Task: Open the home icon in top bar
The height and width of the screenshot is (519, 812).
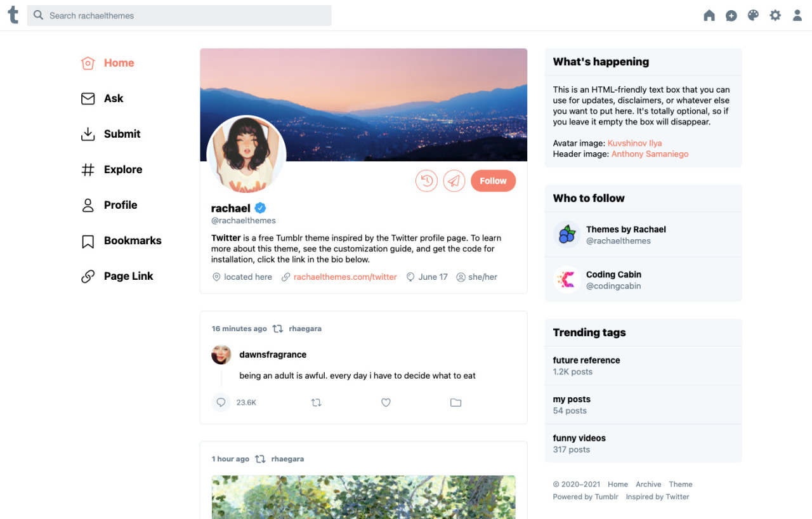Action: click(x=709, y=16)
